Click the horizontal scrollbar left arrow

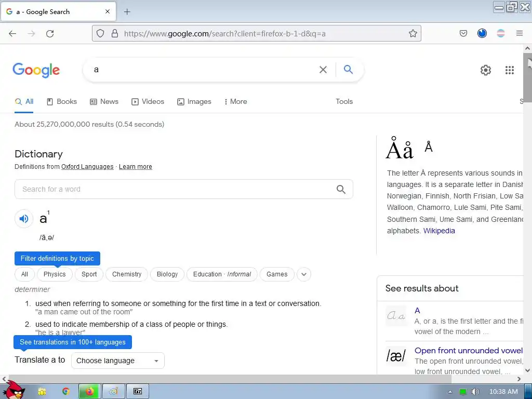4,379
